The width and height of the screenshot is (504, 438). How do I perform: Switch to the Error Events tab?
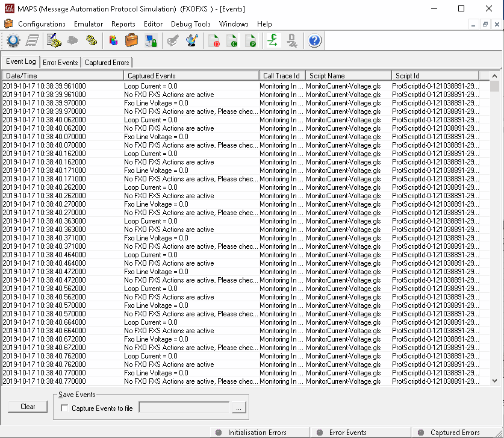pyautogui.click(x=60, y=63)
